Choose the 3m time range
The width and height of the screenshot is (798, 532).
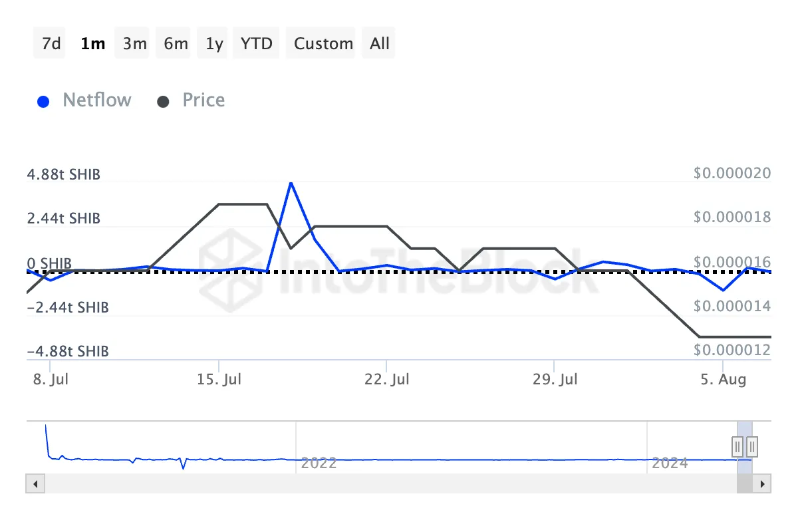coord(134,44)
